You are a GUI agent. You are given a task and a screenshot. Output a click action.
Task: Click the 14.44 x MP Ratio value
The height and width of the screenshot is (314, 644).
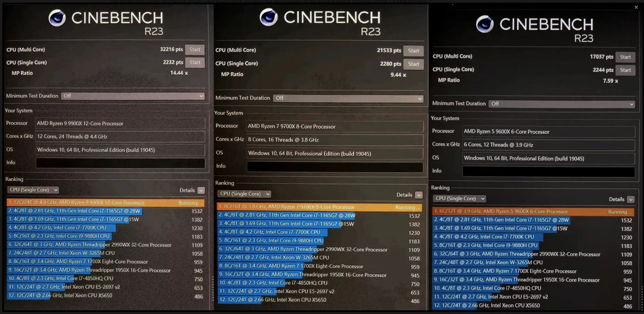point(179,73)
